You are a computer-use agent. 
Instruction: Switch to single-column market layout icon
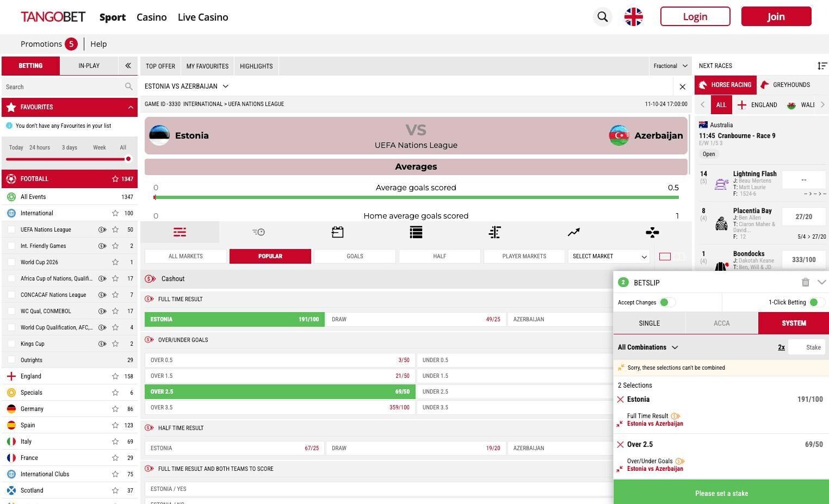[665, 256]
